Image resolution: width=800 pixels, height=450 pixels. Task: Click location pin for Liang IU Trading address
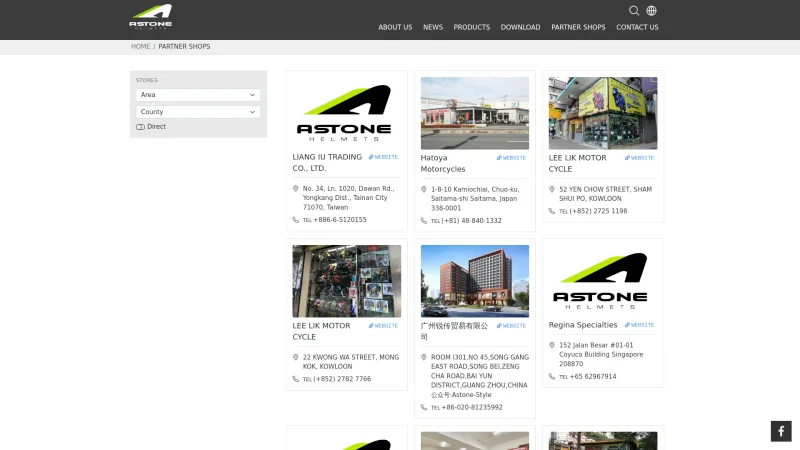(295, 189)
